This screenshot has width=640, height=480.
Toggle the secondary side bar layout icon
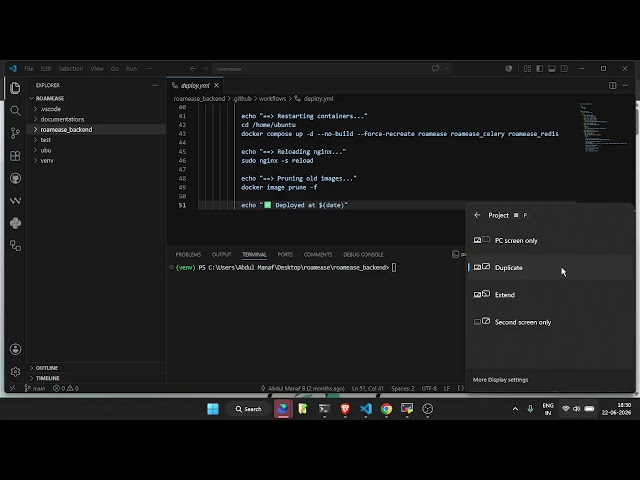click(x=564, y=69)
